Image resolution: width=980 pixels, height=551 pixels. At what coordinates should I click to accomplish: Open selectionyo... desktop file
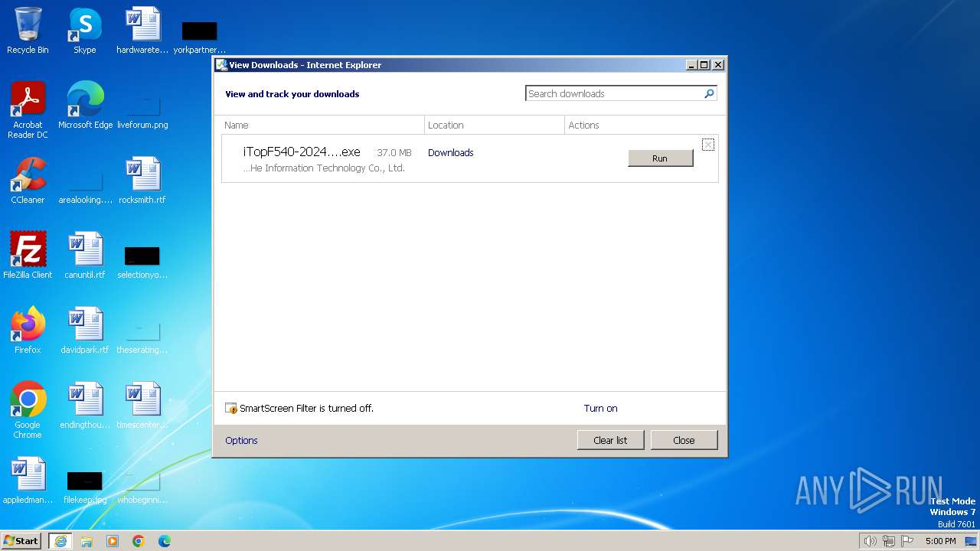[x=142, y=262]
